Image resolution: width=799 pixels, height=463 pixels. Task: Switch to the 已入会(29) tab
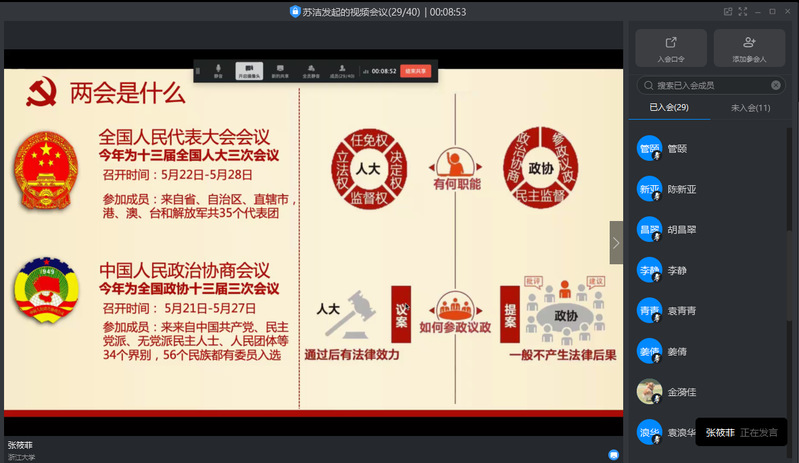click(x=669, y=107)
